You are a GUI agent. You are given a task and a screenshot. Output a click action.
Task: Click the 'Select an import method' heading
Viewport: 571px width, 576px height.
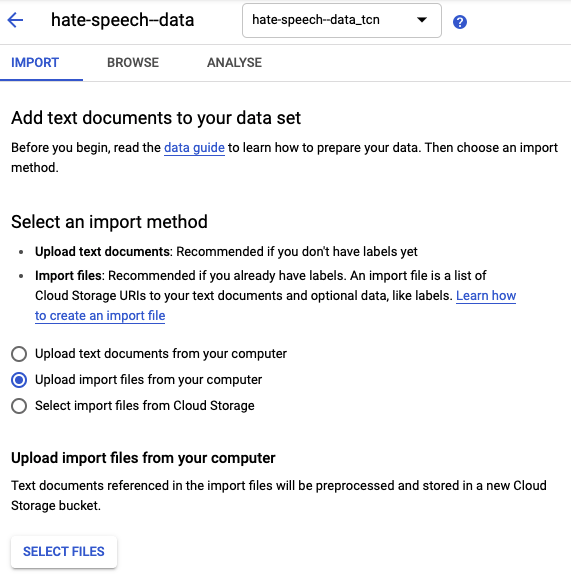coord(109,222)
